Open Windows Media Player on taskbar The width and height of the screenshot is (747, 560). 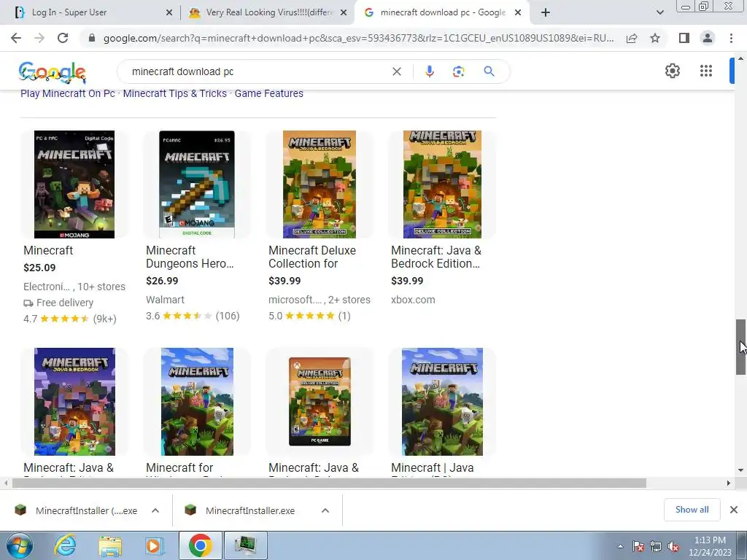(155, 545)
